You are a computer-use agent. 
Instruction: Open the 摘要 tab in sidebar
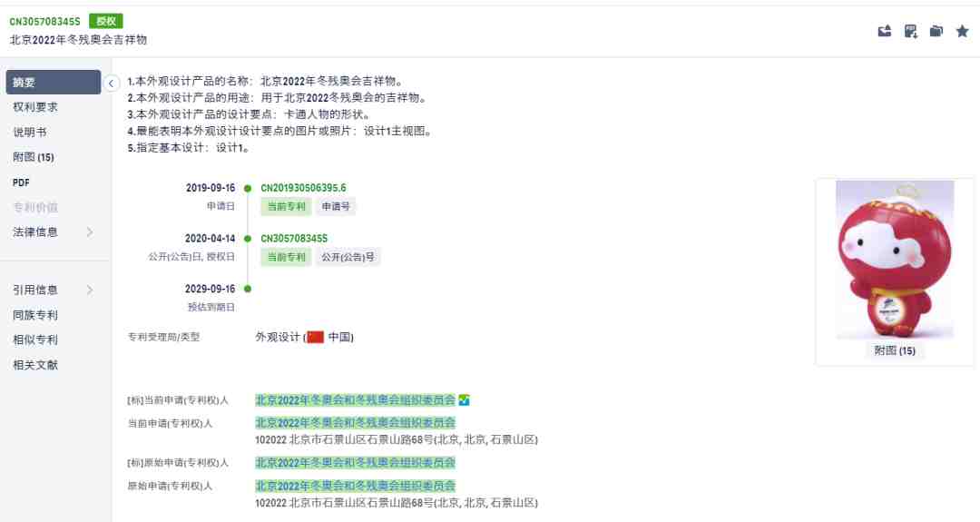click(x=54, y=82)
